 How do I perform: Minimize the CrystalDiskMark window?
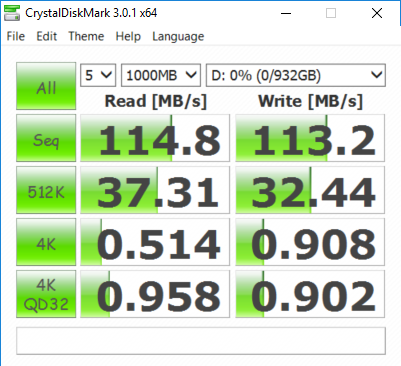tap(286, 13)
